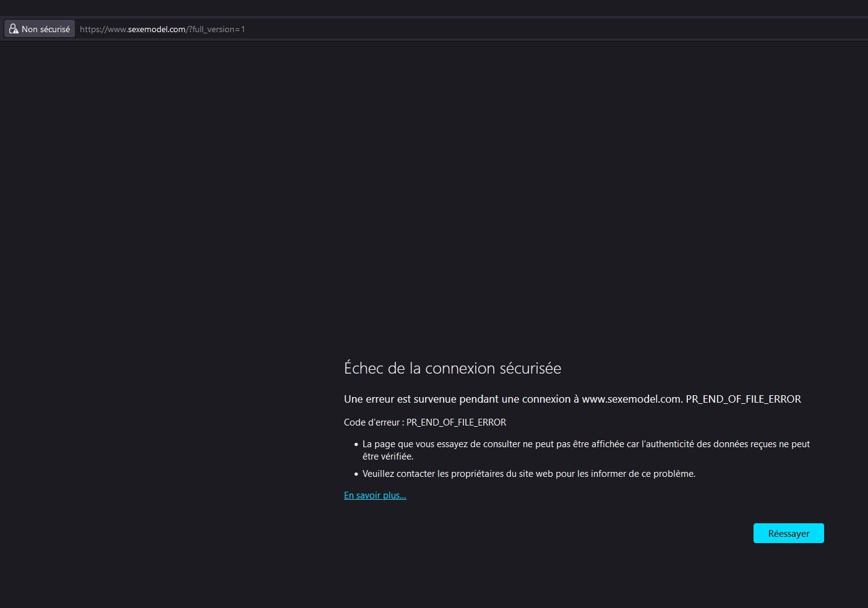Click the empty address bar area right of URL

(557, 29)
